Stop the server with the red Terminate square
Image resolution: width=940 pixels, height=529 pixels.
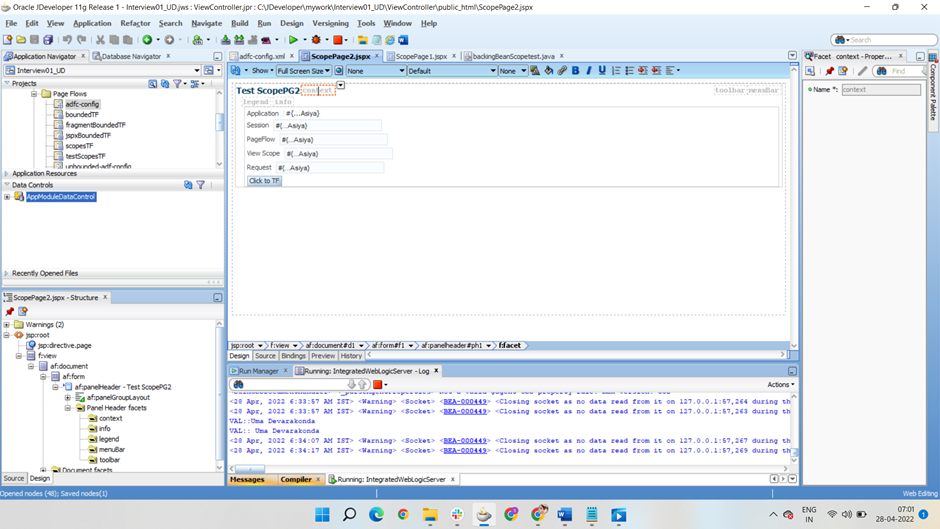(338, 40)
